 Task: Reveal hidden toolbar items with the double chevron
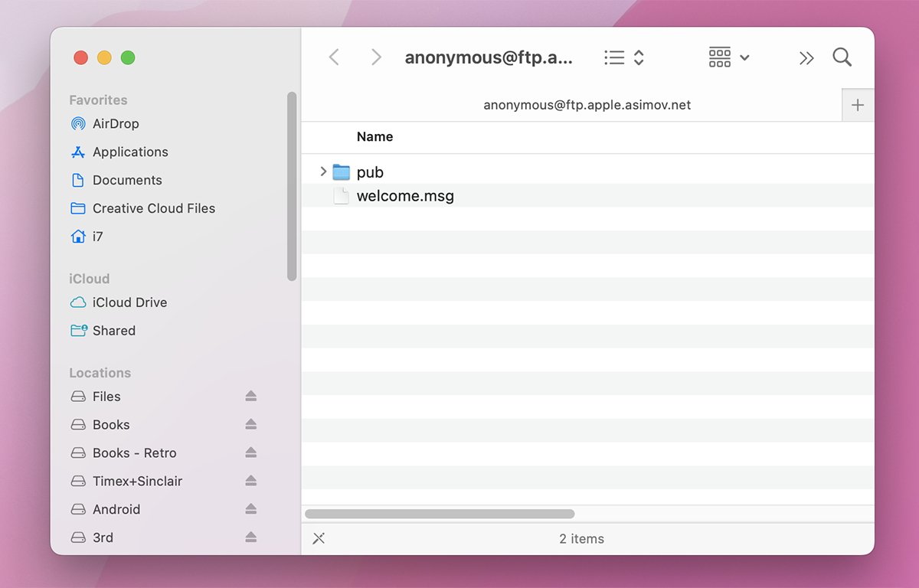[x=806, y=57]
